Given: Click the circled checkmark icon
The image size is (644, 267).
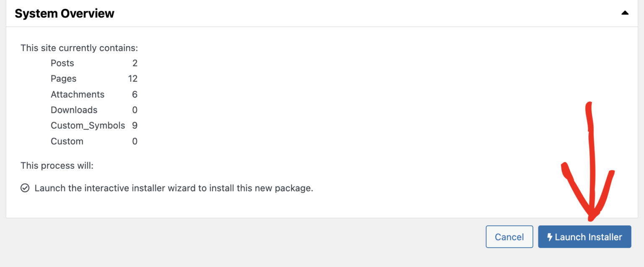Looking at the screenshot, I should click(x=25, y=188).
